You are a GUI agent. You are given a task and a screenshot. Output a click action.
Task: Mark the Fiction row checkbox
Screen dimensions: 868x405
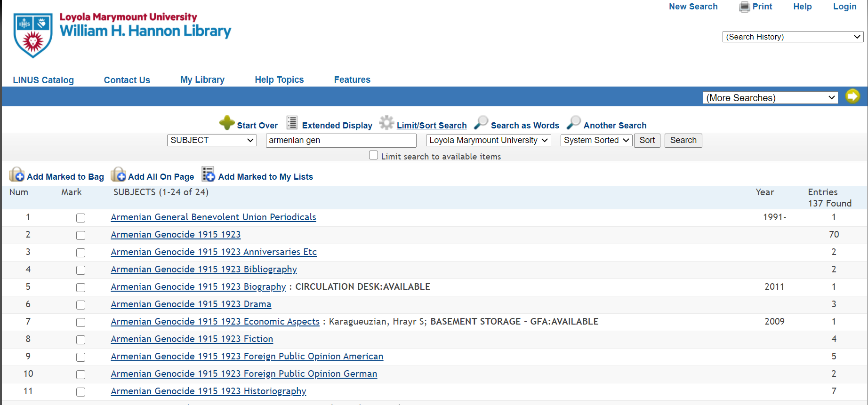[81, 340]
